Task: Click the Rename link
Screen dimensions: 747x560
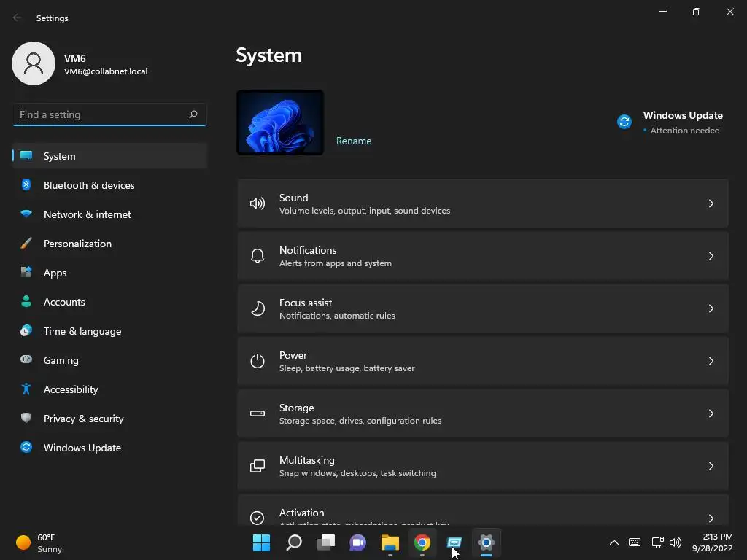Action: 354,141
